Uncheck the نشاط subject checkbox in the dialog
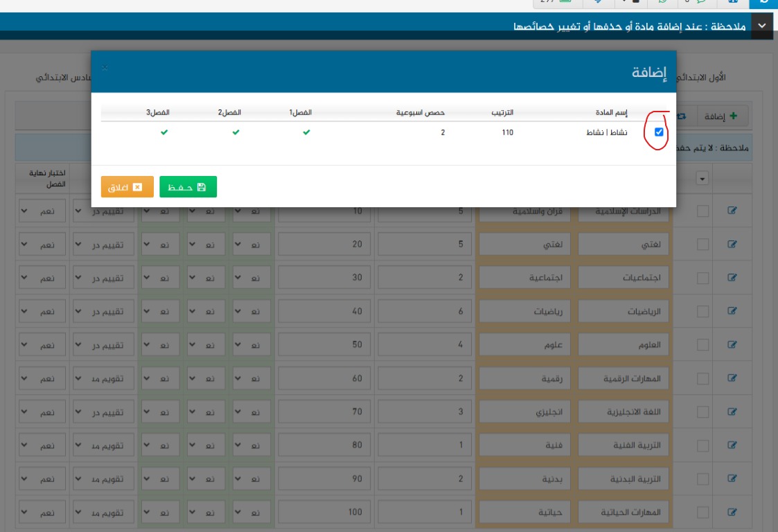This screenshot has width=778, height=532. coord(658,132)
